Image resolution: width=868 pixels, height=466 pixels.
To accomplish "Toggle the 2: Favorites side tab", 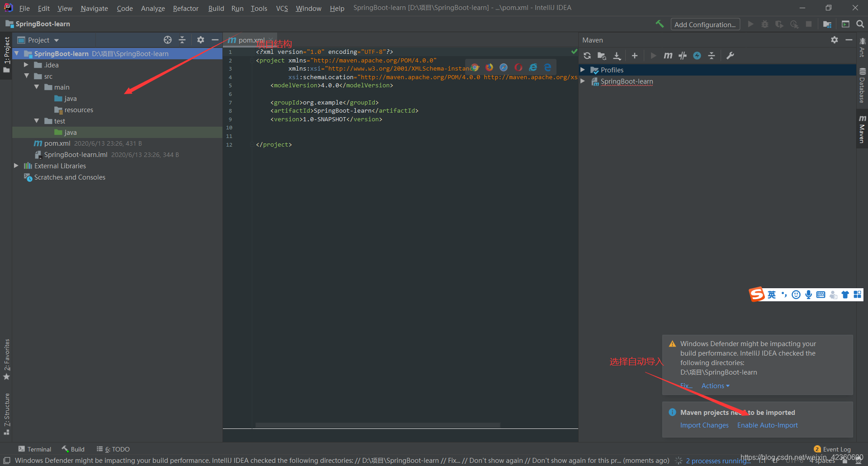I will (6, 360).
